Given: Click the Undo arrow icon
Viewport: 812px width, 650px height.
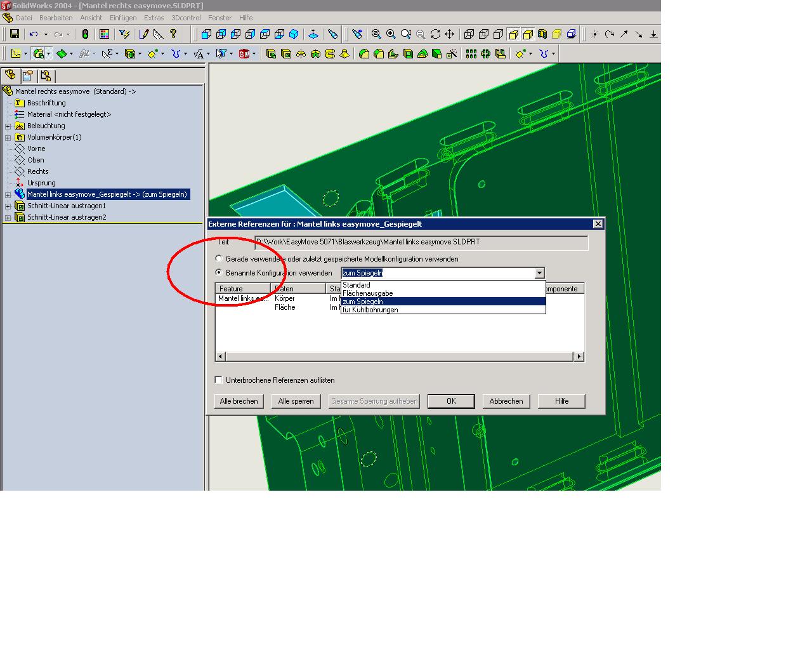Looking at the screenshot, I should click(x=34, y=34).
